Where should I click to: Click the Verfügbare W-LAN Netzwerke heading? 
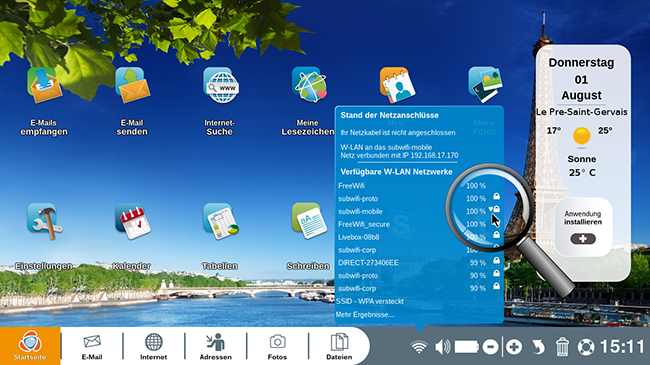click(396, 172)
